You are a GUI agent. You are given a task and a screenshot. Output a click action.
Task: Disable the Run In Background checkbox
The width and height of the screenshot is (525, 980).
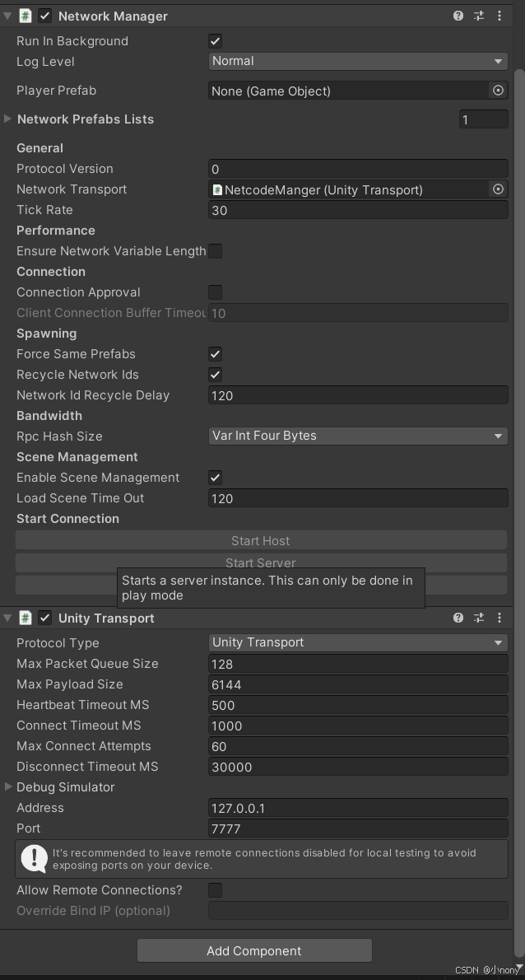click(x=215, y=40)
